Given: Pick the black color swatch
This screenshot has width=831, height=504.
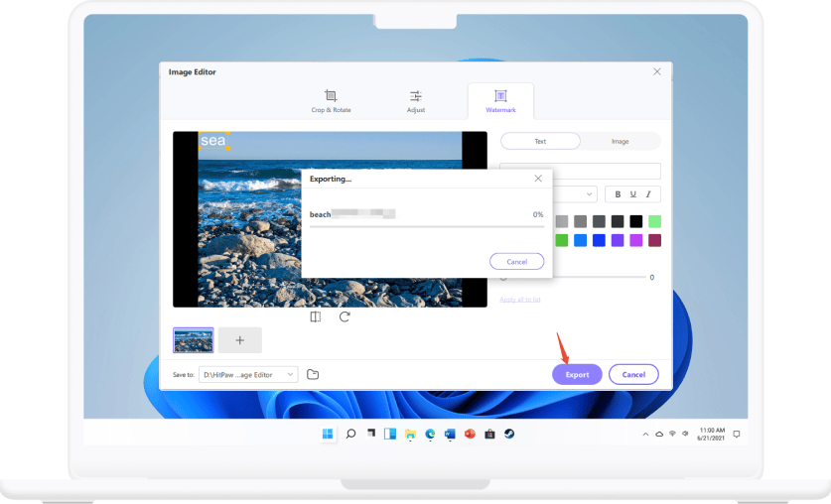Looking at the screenshot, I should [636, 221].
